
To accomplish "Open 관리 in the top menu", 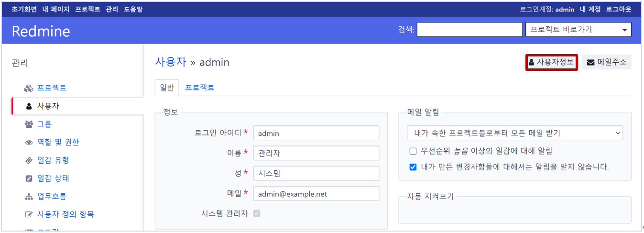I will [112, 9].
